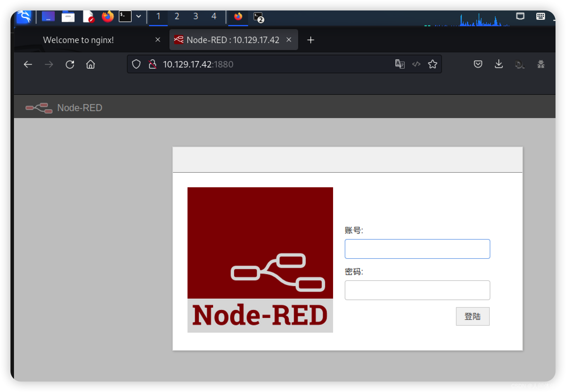The image size is (566, 392).
Task: Switch to workspace 3
Action: click(196, 17)
